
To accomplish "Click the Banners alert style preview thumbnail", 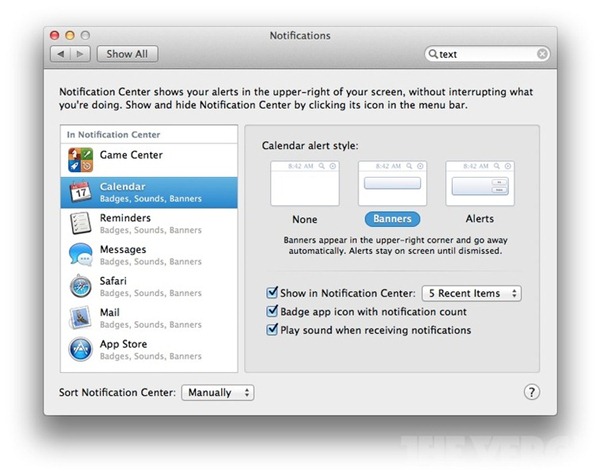I will pyautogui.click(x=392, y=183).
